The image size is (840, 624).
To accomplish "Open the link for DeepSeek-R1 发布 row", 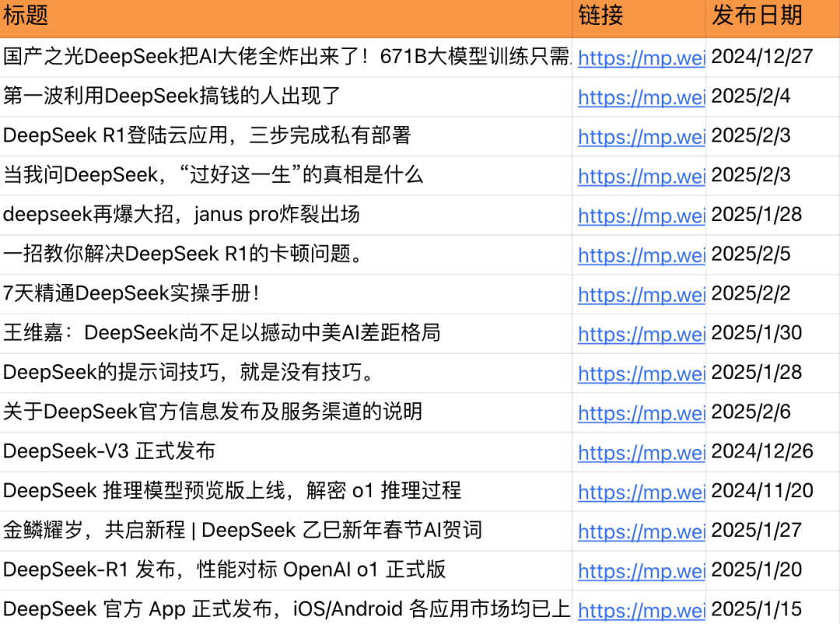I will coord(641,571).
